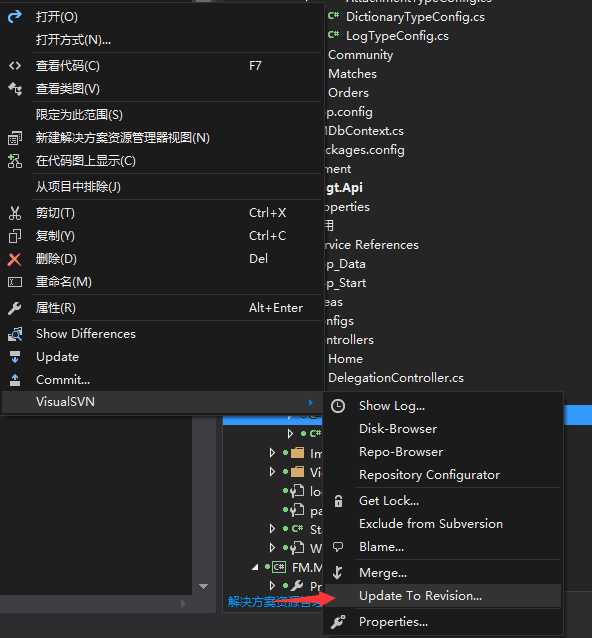The height and width of the screenshot is (638, 592).
Task: Click the padlock icon beside Get Lock
Action: click(x=338, y=501)
